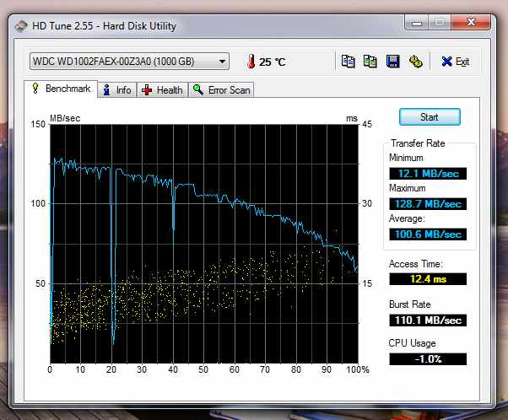Click the HD Tune title bar icon
Viewport: 508px width, 420px height.
point(21,26)
